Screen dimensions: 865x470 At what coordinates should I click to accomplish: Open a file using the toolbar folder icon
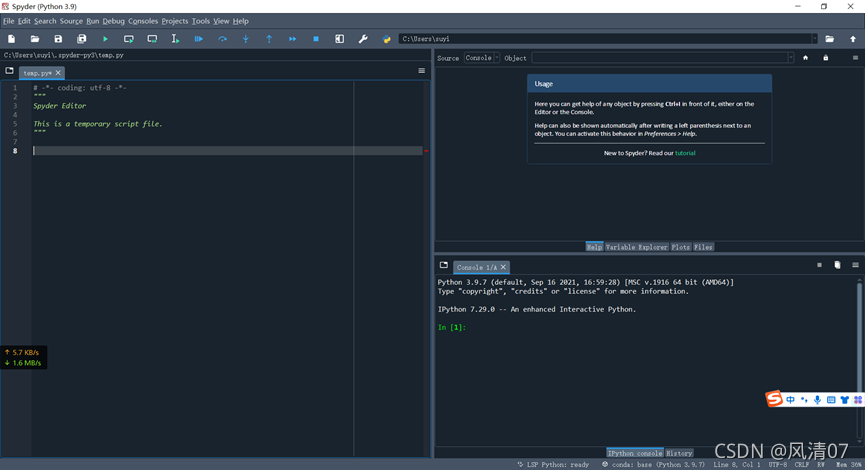coord(35,39)
